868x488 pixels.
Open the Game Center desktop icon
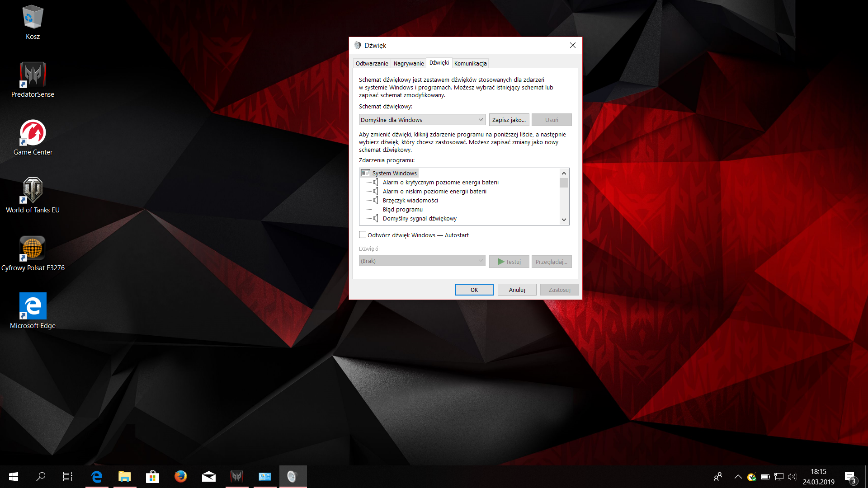33,133
